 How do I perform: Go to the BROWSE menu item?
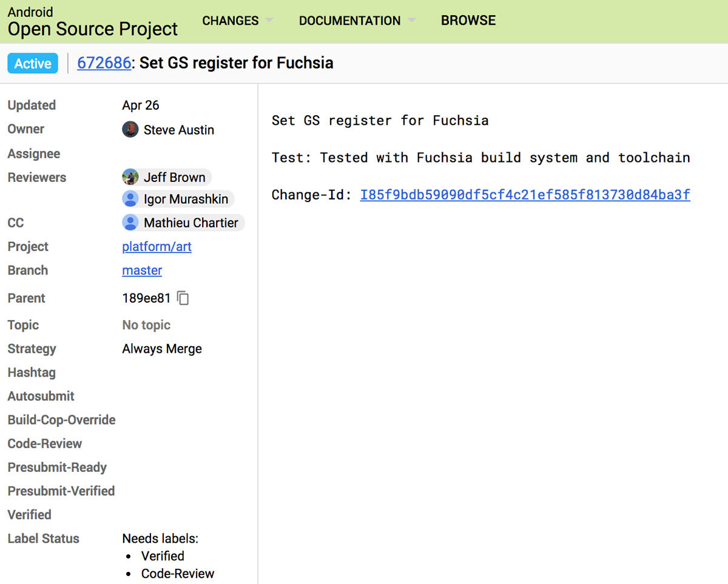point(468,21)
